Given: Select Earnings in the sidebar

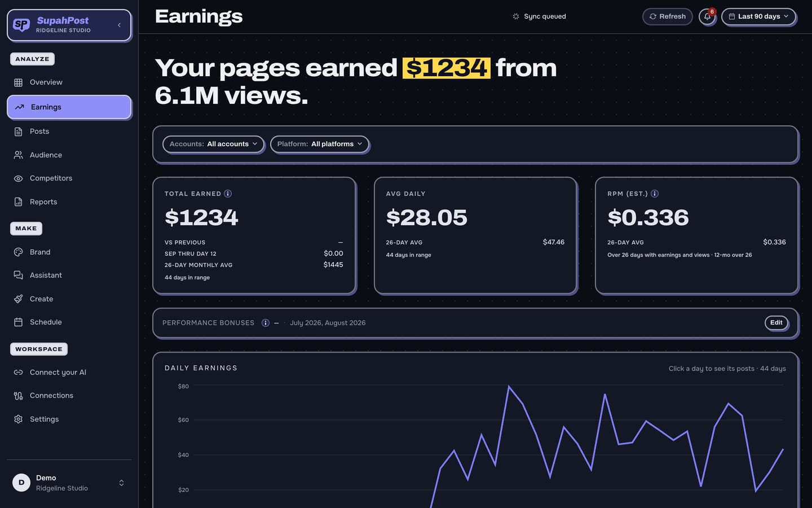Looking at the screenshot, I should pyautogui.click(x=69, y=107).
